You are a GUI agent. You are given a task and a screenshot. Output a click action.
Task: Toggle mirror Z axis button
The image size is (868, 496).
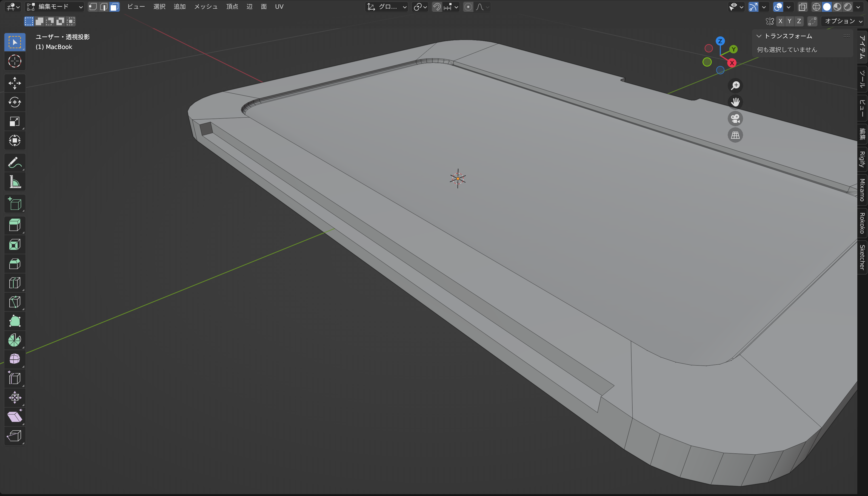click(x=799, y=21)
